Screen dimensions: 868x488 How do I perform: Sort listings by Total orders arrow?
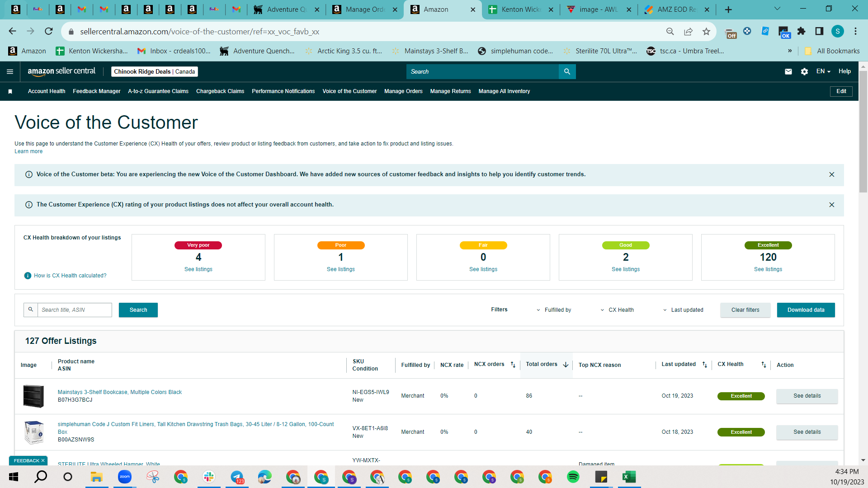click(x=566, y=365)
